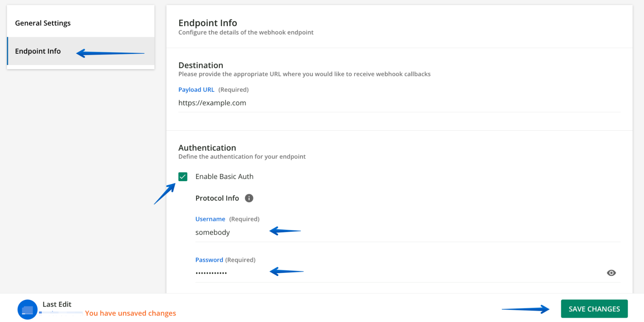The width and height of the screenshot is (644, 322).
Task: Click the Endpoint Info page heading
Action: click(x=207, y=23)
